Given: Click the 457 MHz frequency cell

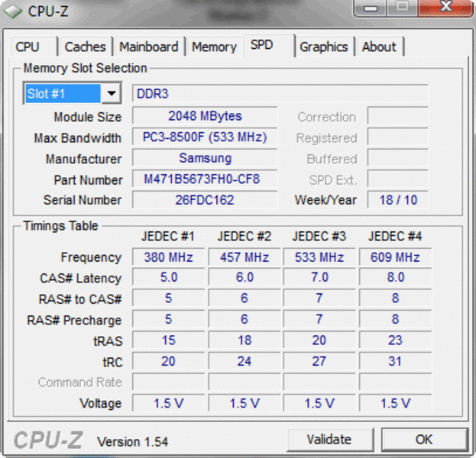Looking at the screenshot, I should click(x=244, y=257).
